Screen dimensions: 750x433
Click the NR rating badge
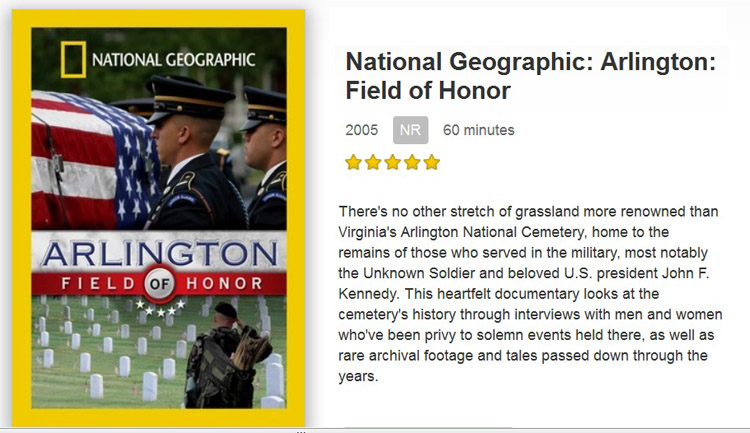[410, 130]
